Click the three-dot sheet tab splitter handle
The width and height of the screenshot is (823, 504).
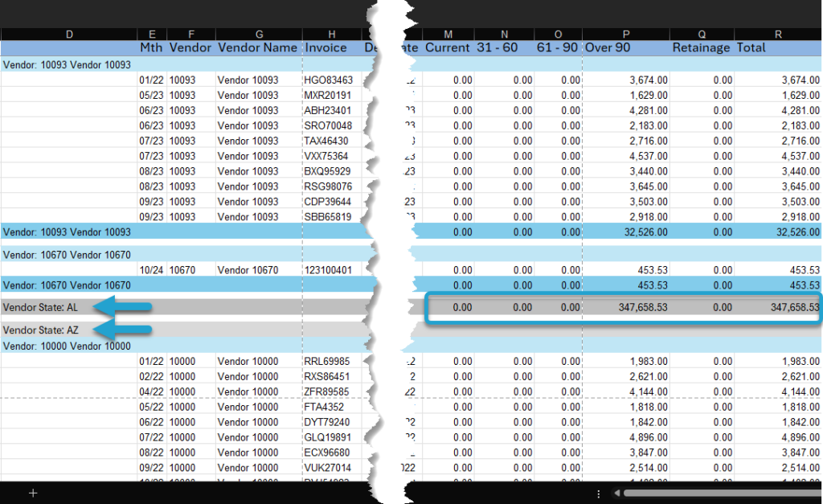pos(598,494)
